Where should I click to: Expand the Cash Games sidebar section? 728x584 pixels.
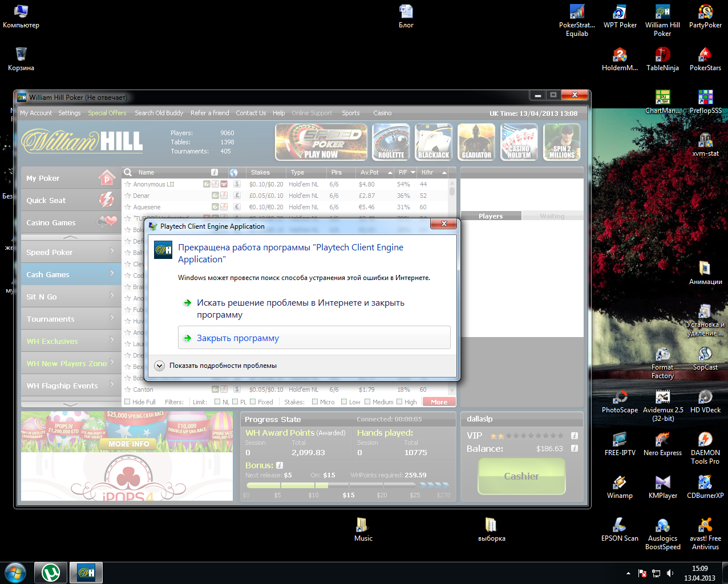[71, 274]
